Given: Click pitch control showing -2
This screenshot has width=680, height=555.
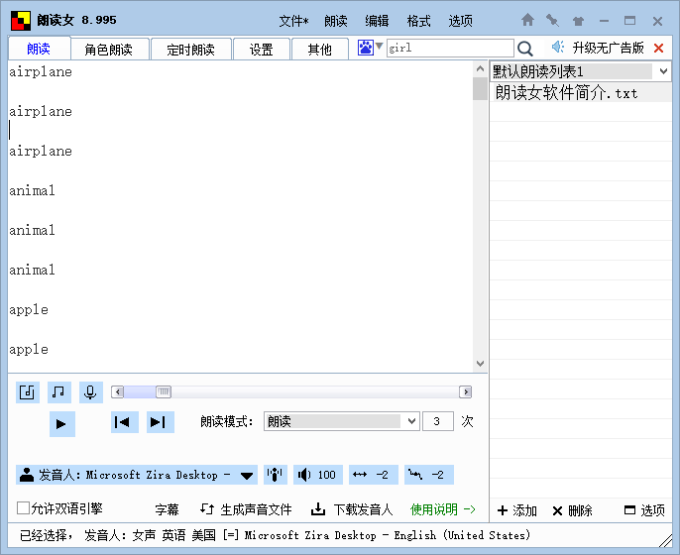Looking at the screenshot, I should (429, 475).
